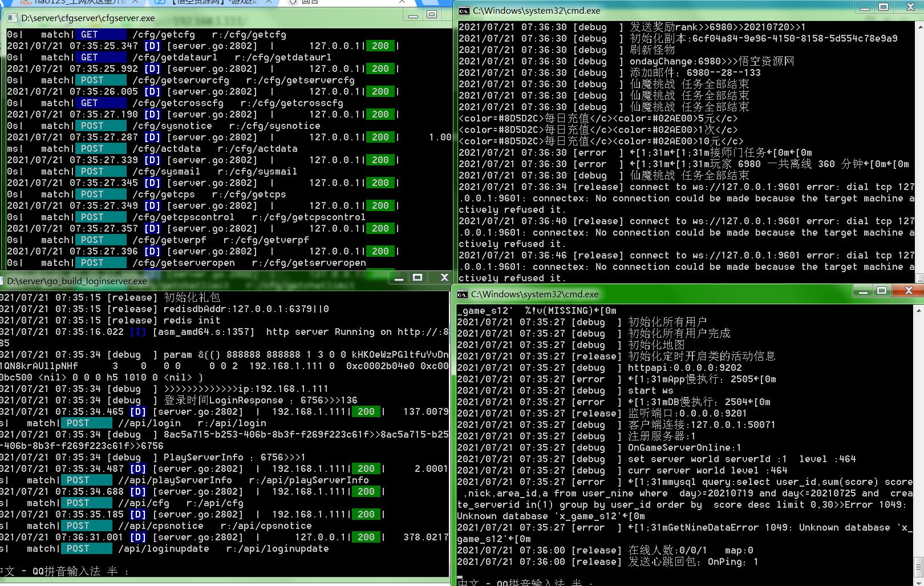Click the '添加邮件: 6980--28--133' log line
Viewport: 924px width, 586px height.
click(609, 73)
